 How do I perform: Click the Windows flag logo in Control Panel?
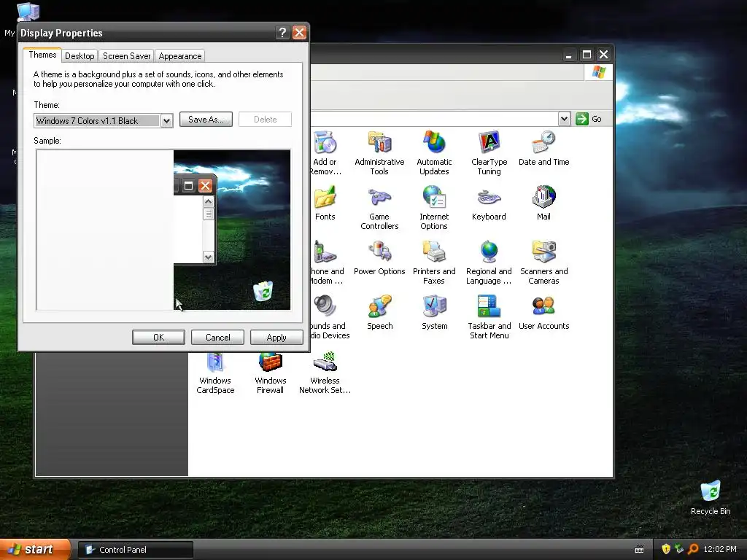(598, 72)
